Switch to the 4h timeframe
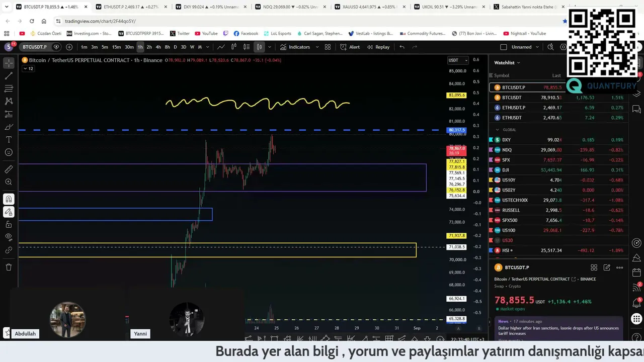 [x=158, y=47]
